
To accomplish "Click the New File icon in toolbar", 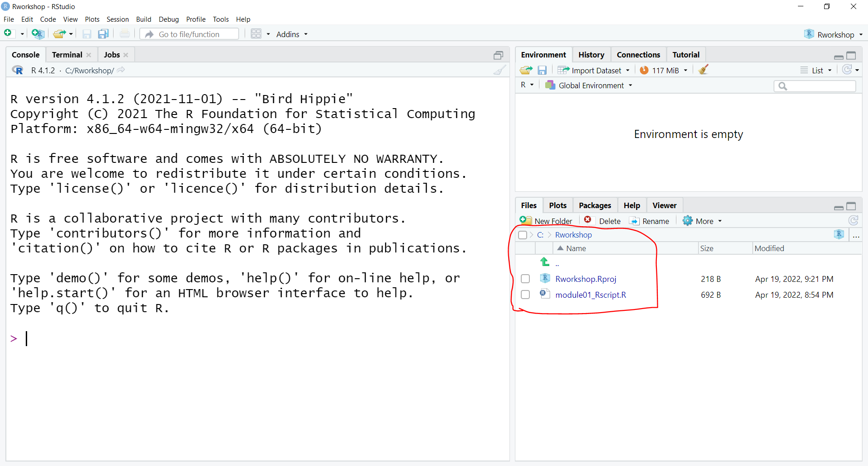I will (8, 33).
